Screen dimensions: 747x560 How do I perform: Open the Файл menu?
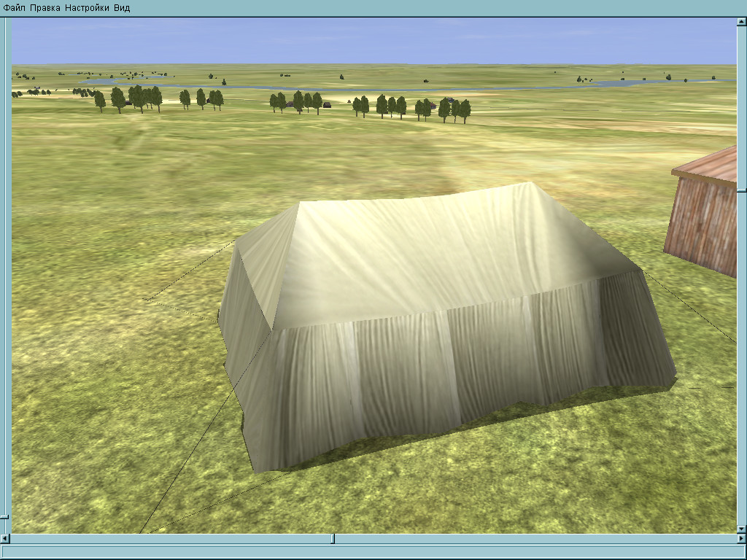[x=14, y=8]
